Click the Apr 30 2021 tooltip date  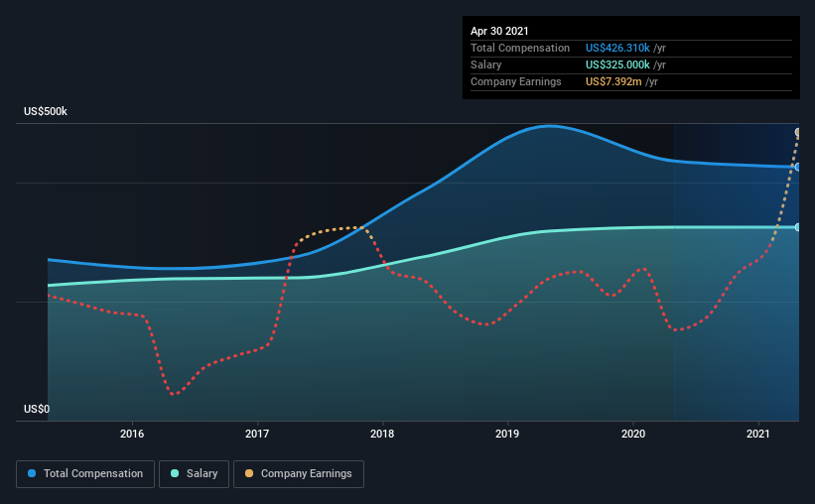click(x=499, y=31)
